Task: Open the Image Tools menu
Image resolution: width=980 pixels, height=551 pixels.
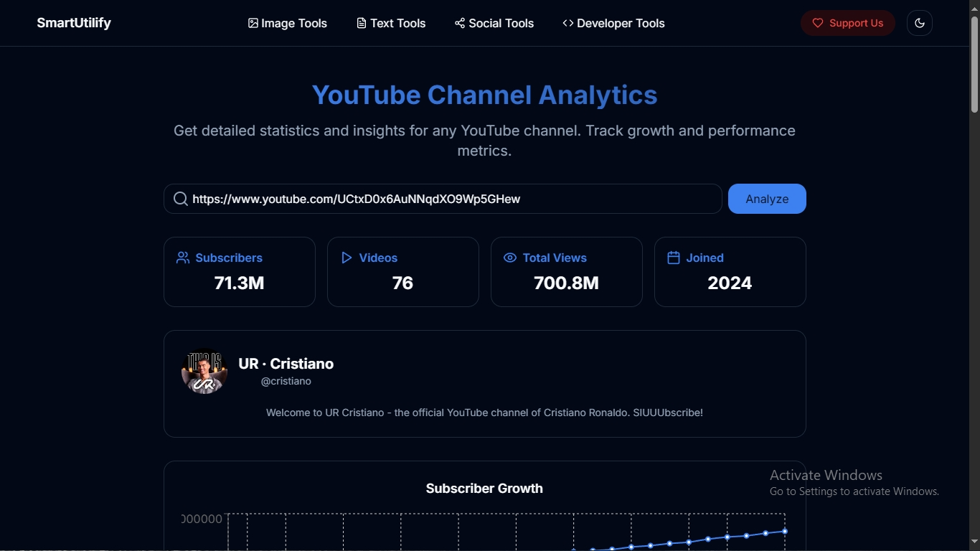Action: 288,23
